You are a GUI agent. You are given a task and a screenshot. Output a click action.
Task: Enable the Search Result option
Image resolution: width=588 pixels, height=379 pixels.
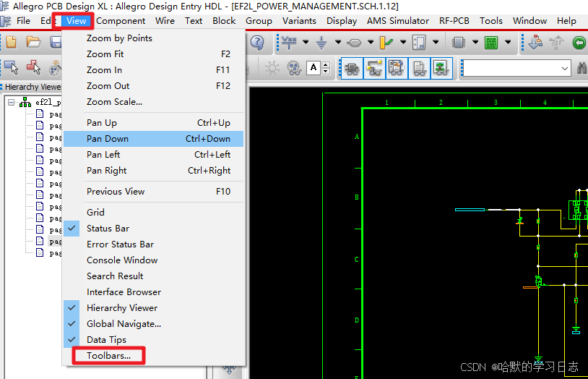pyautogui.click(x=154, y=276)
